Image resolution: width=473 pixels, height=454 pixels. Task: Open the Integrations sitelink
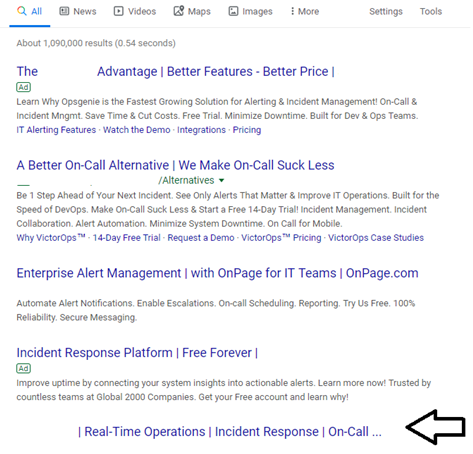pyautogui.click(x=201, y=130)
